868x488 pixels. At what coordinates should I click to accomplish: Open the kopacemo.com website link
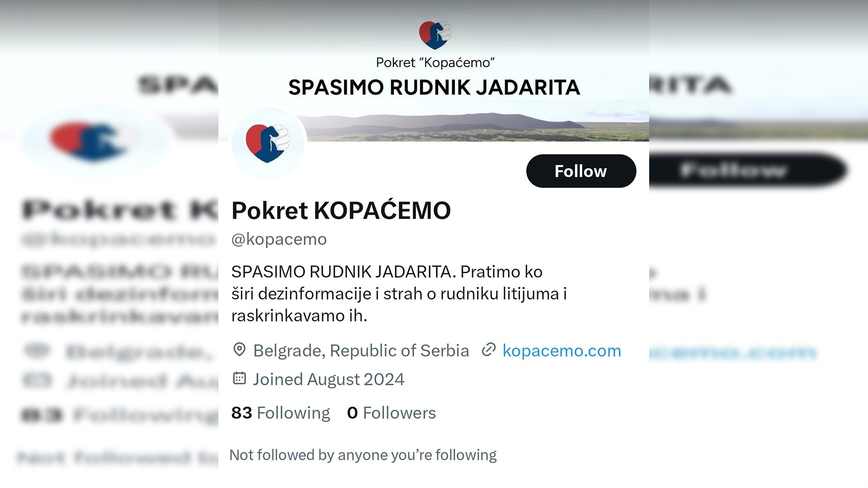click(561, 351)
